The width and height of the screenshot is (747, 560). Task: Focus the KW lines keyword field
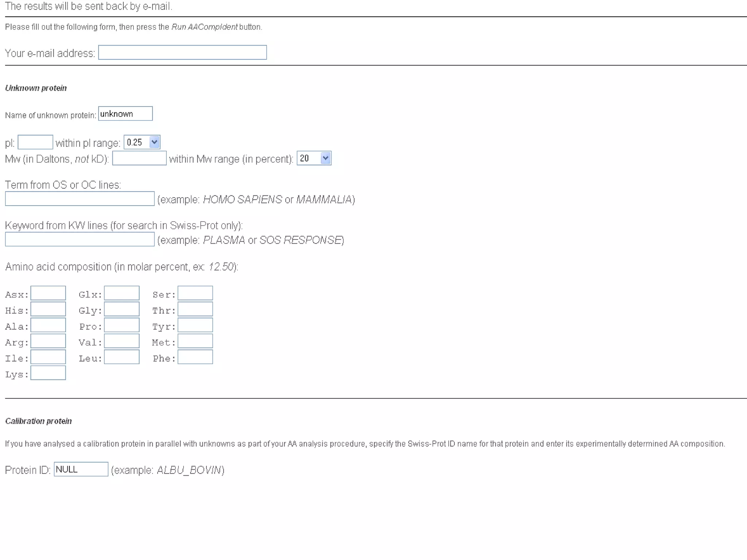(80, 240)
